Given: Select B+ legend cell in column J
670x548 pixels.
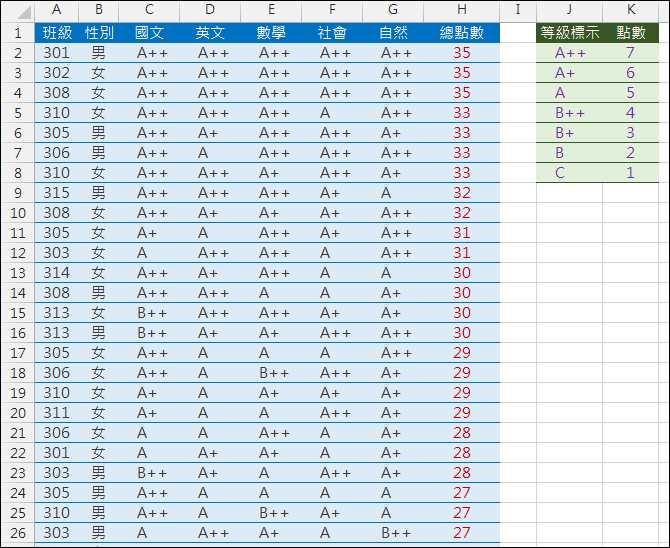Looking at the screenshot, I should pos(570,133).
